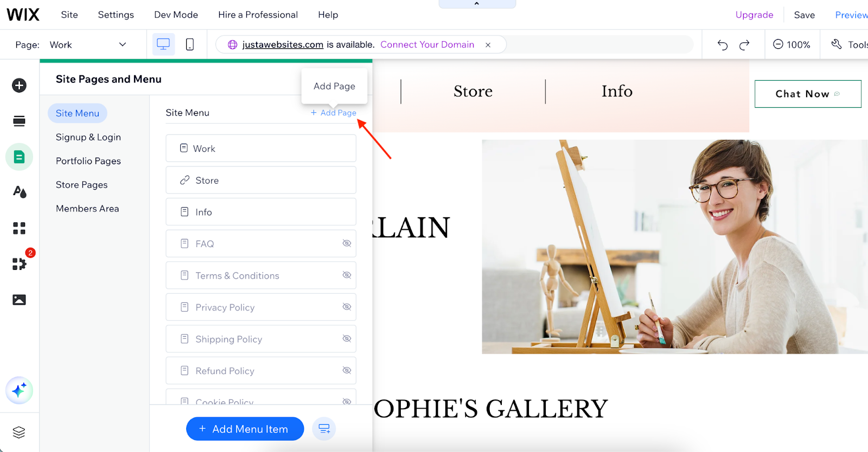Switch to mobile view icon

point(190,44)
